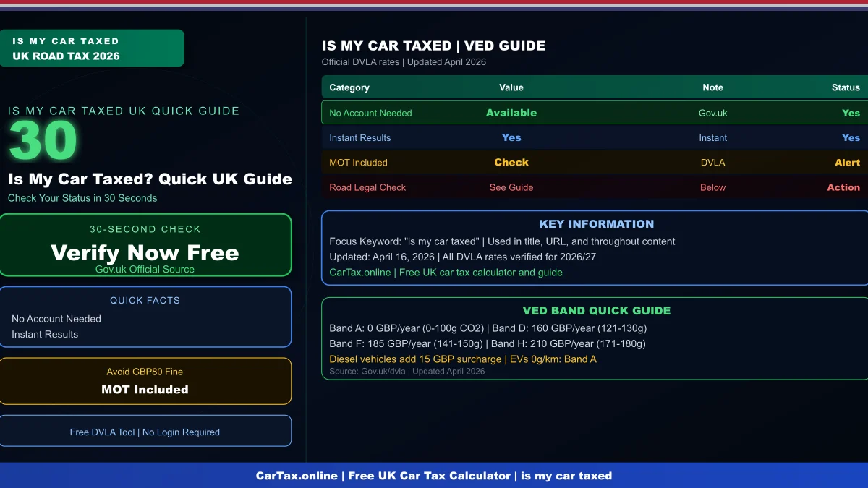Image resolution: width=868 pixels, height=488 pixels.
Task: Click the Free DVLA Tool No Login Required button
Action: click(146, 431)
